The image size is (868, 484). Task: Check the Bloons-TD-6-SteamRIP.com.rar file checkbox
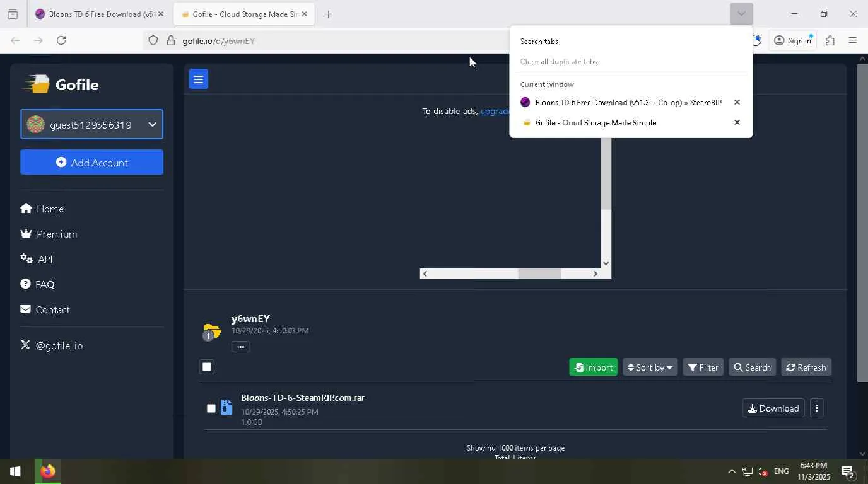[211, 408]
